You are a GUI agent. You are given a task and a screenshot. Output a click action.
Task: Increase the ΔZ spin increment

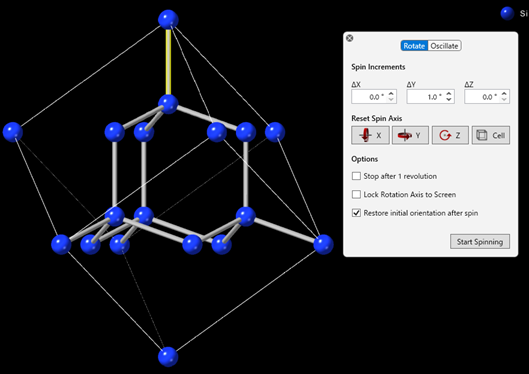[x=504, y=94]
